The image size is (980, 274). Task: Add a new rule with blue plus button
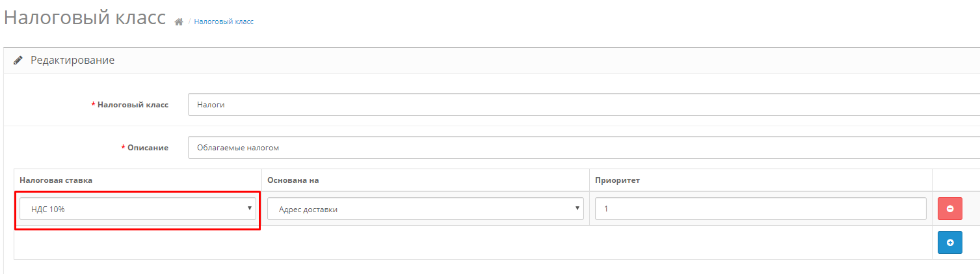pyautogui.click(x=949, y=242)
